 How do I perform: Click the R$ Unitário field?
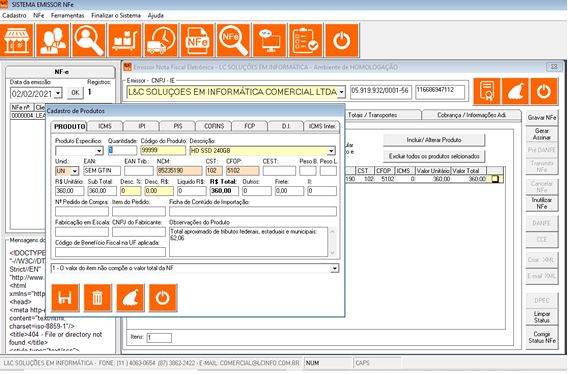point(70,191)
